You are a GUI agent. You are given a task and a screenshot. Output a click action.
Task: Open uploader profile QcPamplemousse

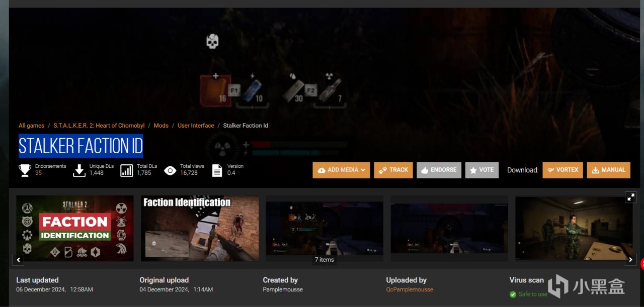410,289
